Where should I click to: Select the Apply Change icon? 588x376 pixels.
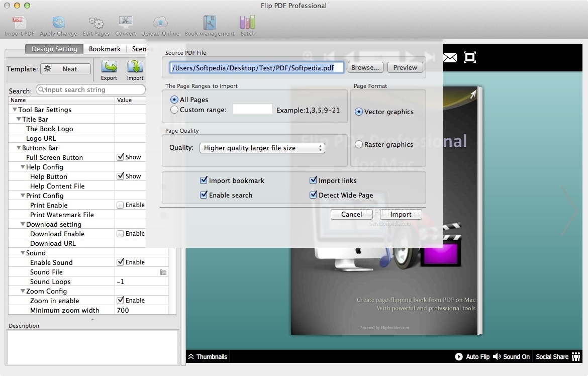[x=58, y=23]
